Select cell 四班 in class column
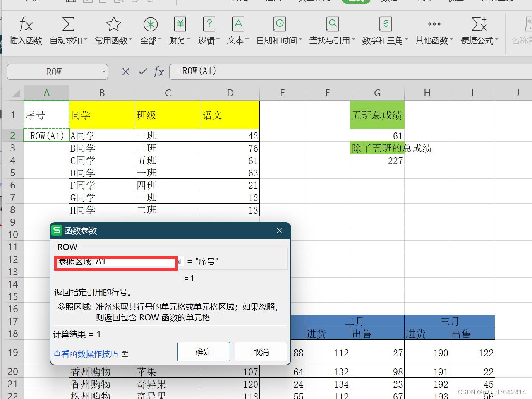Viewport: 532px width, 399px height. point(168,185)
